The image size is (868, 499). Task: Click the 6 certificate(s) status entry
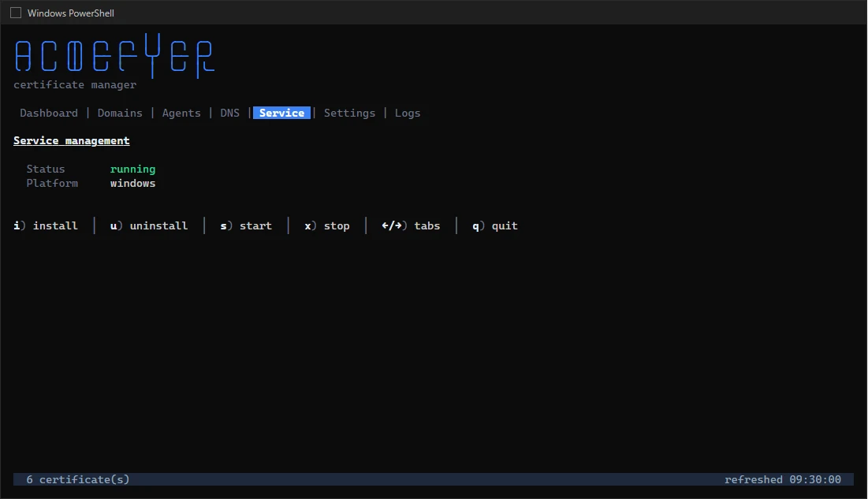(x=78, y=479)
